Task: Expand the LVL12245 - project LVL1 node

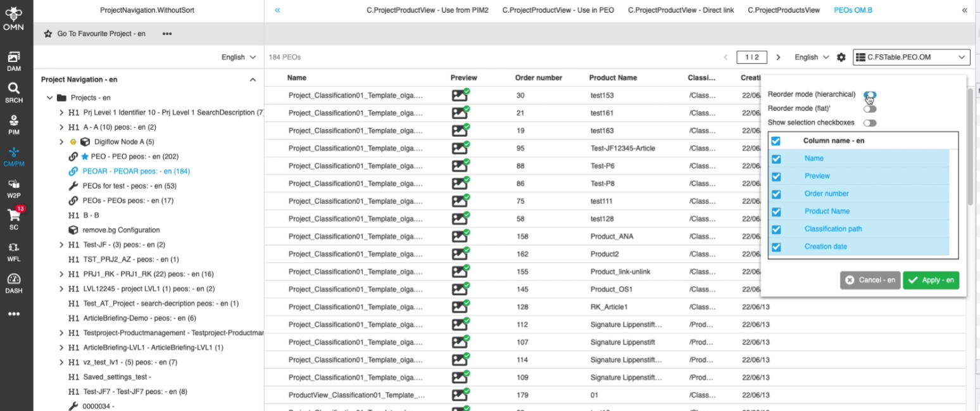Action: 61,289
